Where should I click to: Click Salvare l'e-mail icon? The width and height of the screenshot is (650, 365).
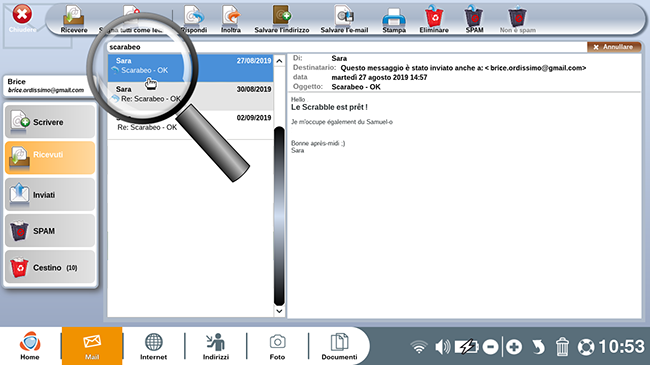point(344,19)
